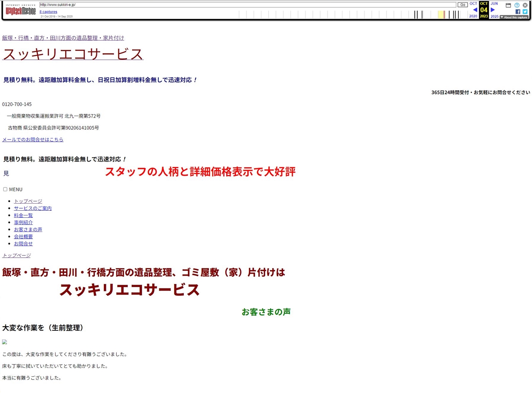This screenshot has height=399, width=532.
Task: Open the 8 captures link
Action: click(x=48, y=12)
